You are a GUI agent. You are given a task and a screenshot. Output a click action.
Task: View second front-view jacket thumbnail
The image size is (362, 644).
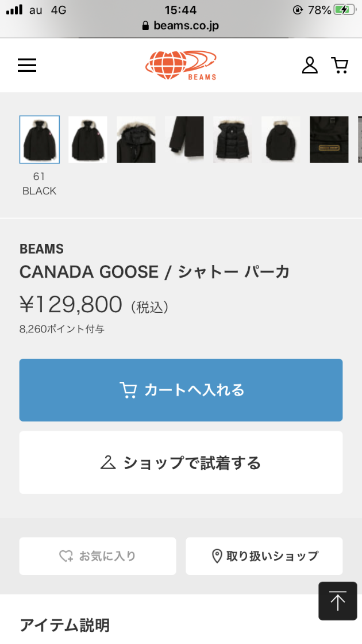click(x=88, y=140)
